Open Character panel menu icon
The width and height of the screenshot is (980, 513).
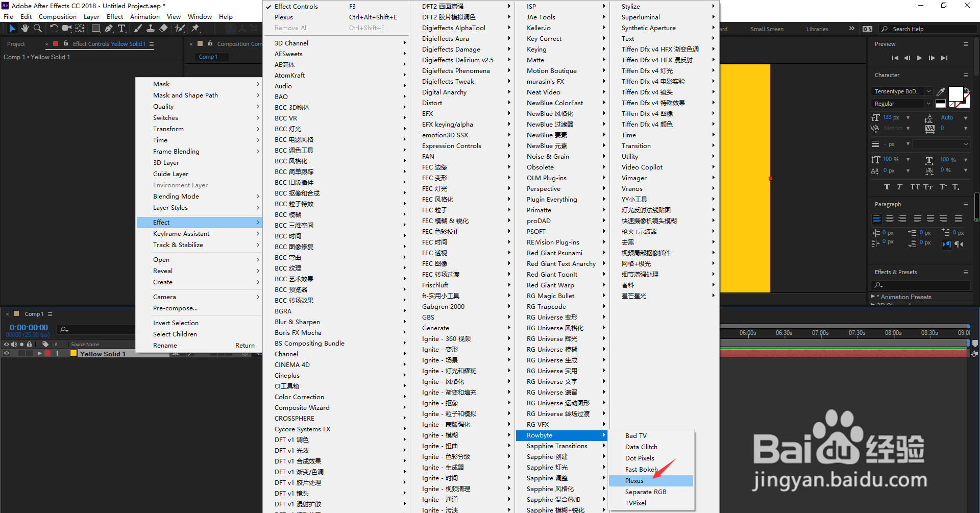(x=966, y=75)
